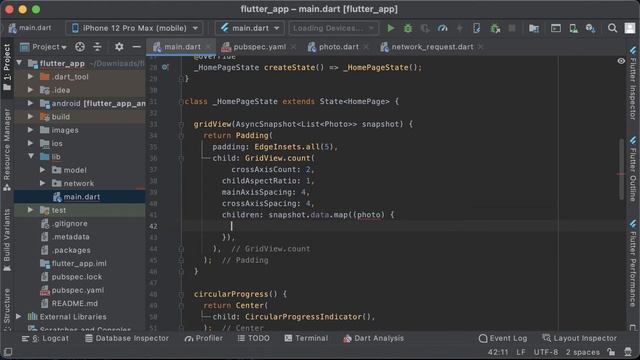Collapse the flutter_app root folder
Viewport: 640px width, 360px height.
coord(19,63)
